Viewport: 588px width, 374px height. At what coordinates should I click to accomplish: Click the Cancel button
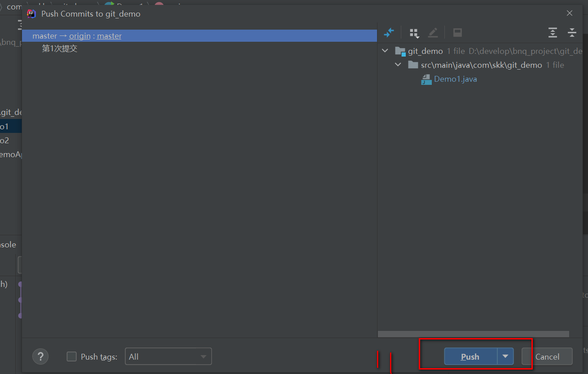[547, 356]
